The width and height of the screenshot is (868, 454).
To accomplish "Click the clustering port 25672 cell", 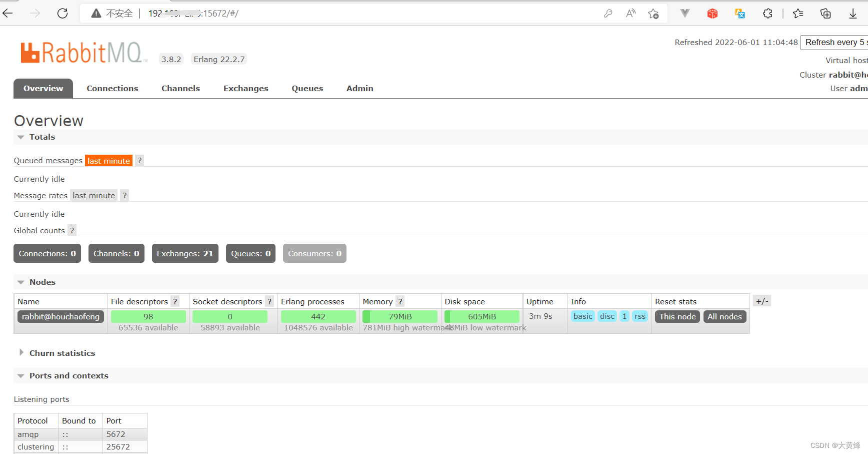I will click(x=124, y=446).
